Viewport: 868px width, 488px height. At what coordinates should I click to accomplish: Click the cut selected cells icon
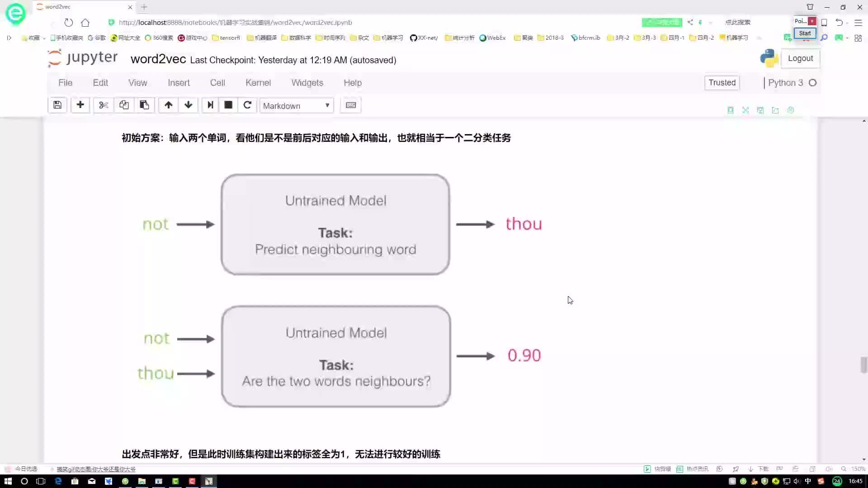point(103,105)
